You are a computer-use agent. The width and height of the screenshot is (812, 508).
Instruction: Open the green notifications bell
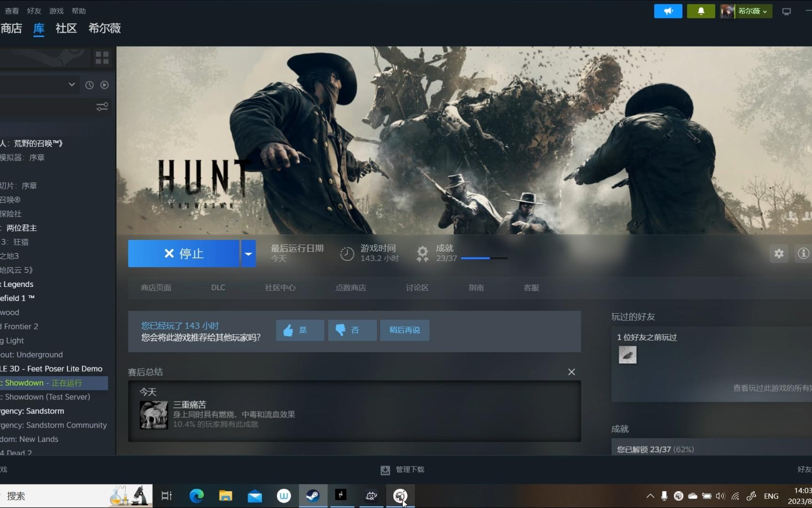(x=701, y=11)
